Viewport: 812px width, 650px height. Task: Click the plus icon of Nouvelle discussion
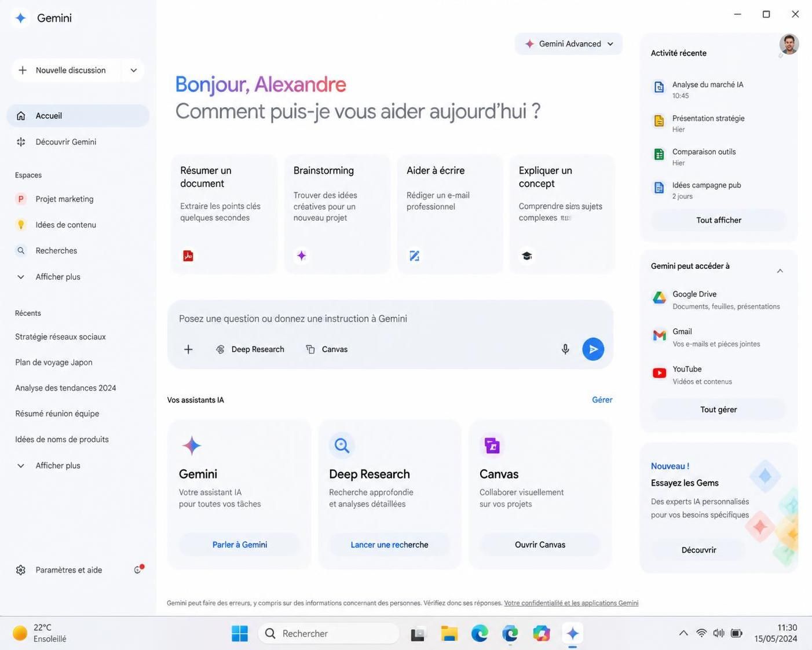click(x=23, y=70)
